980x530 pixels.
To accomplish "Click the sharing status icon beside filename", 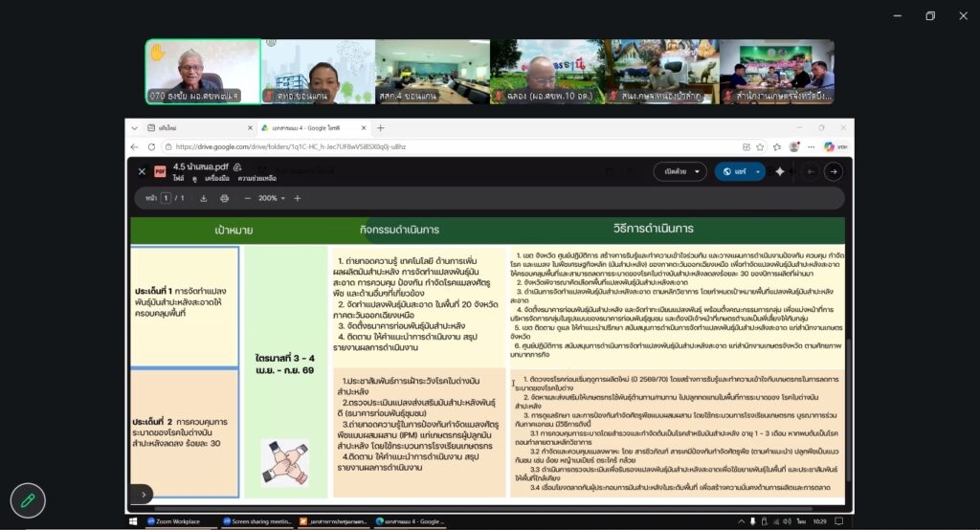I will pyautogui.click(x=237, y=166).
